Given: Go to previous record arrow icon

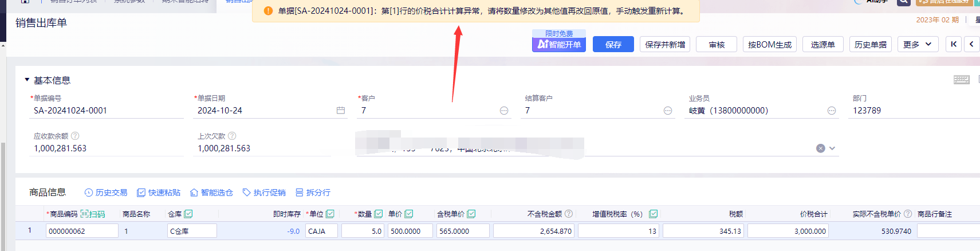Looking at the screenshot, I should 971,44.
